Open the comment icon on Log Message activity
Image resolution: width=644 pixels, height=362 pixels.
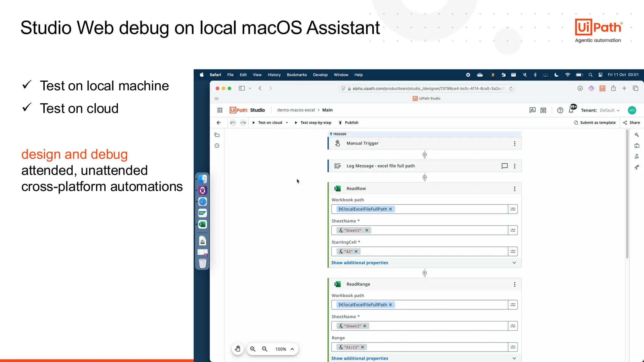[x=504, y=166]
